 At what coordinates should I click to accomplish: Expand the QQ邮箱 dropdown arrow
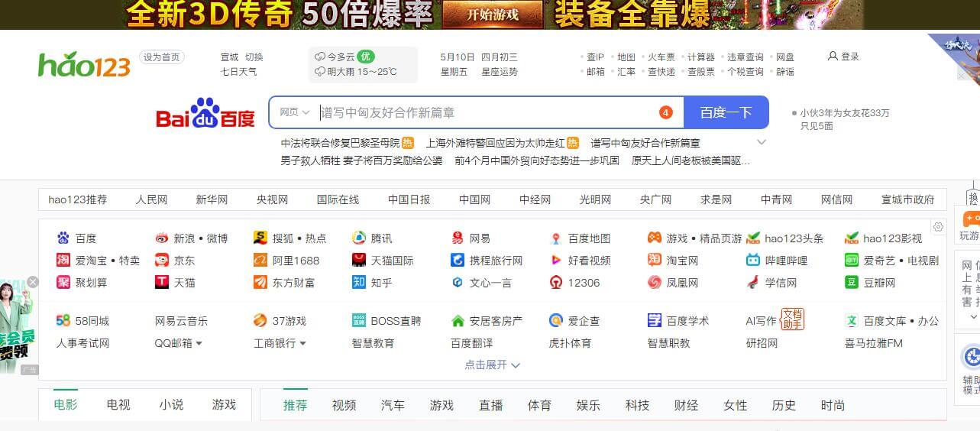point(199,344)
